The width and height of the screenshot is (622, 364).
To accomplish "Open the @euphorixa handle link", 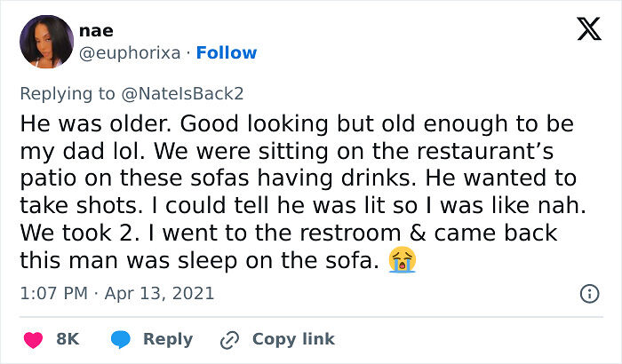I will pyautogui.click(x=130, y=53).
